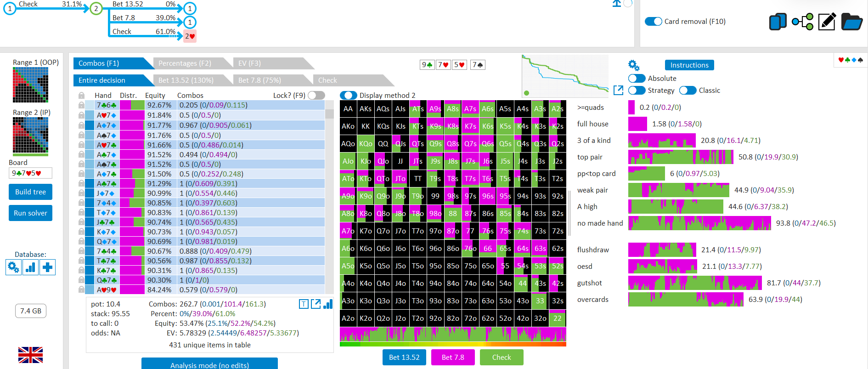Click the four-suit color selector icon
Viewport: 868px width, 369px height.
coord(851,60)
